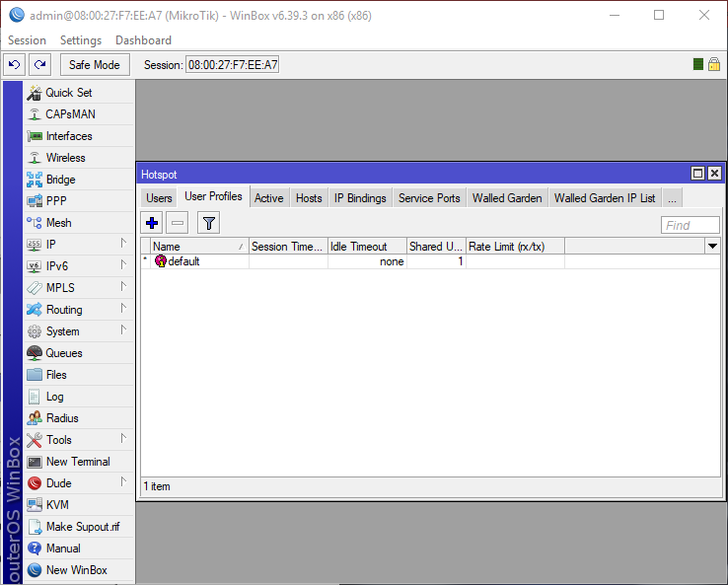Open PPP menu
728x585 pixels.
pos(79,201)
